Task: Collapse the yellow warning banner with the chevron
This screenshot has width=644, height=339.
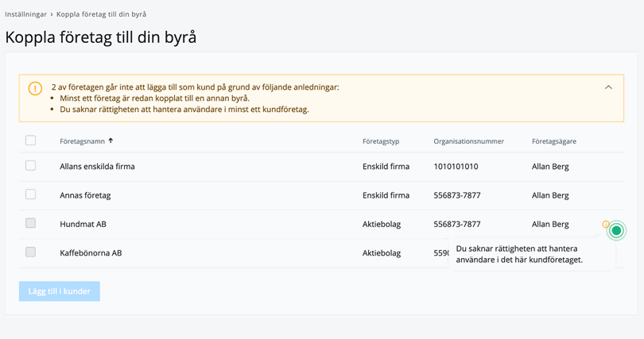Action: tap(608, 87)
